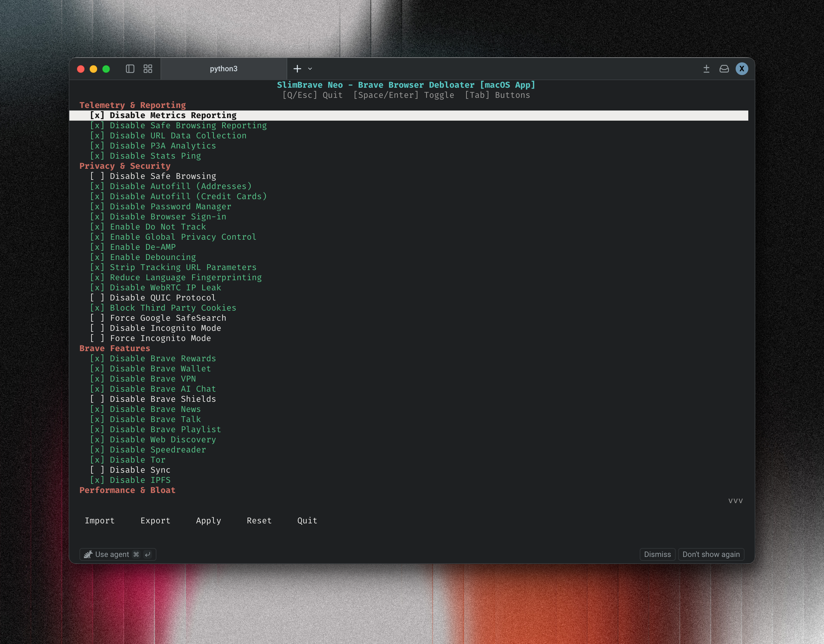Toggle Disable Brave News
This screenshot has height=644, width=824.
pos(145,410)
